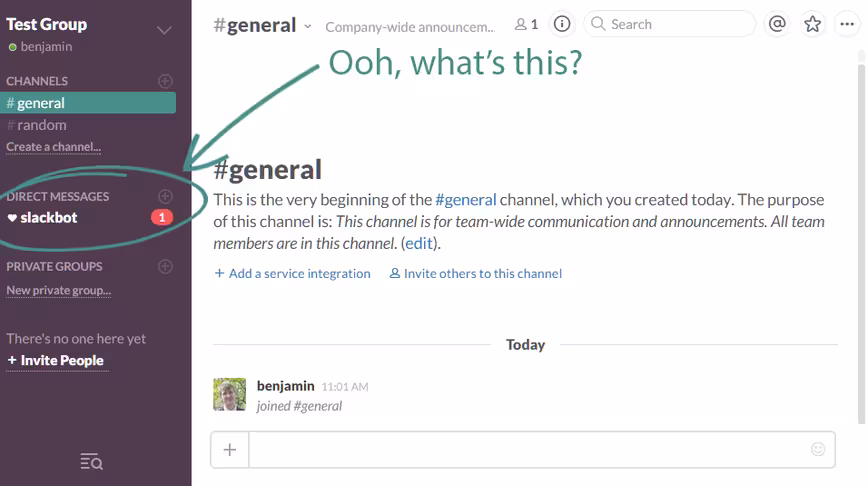Open the #random channel
868x486 pixels.
37,125
